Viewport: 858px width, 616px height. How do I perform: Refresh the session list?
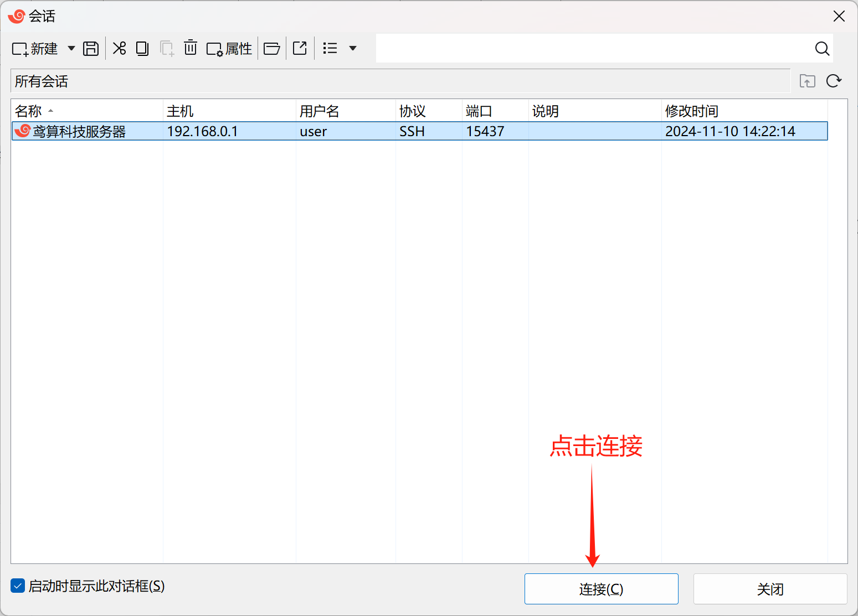(x=834, y=81)
